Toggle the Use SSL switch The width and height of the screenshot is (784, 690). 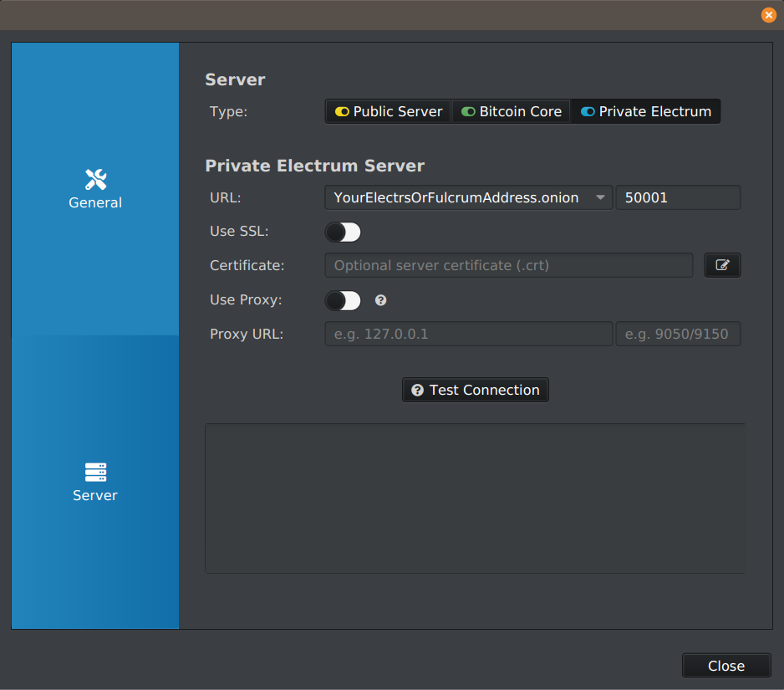coord(343,232)
